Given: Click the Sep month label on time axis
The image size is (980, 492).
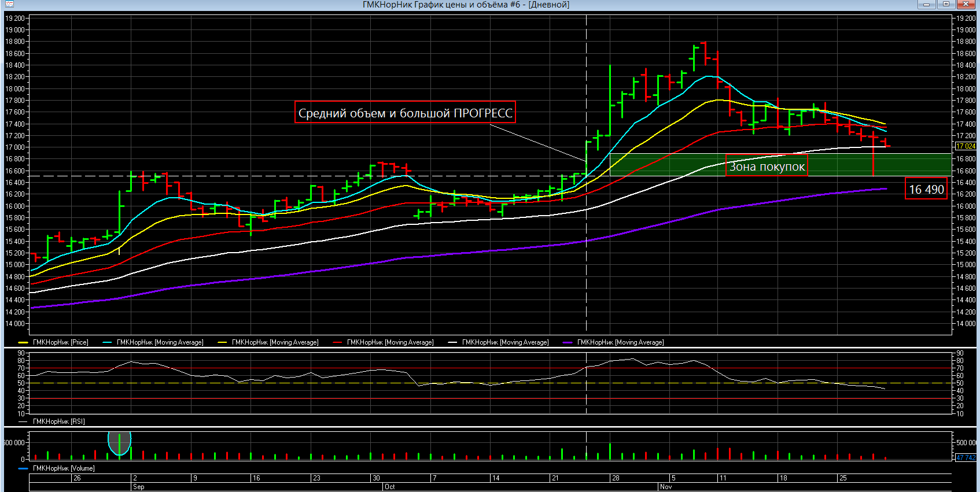Looking at the screenshot, I should [138, 487].
